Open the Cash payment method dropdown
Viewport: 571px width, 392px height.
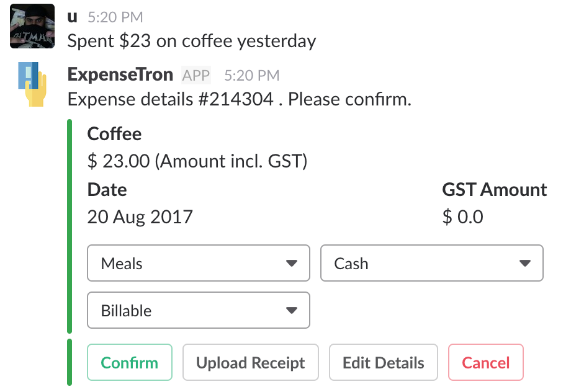pos(431,264)
